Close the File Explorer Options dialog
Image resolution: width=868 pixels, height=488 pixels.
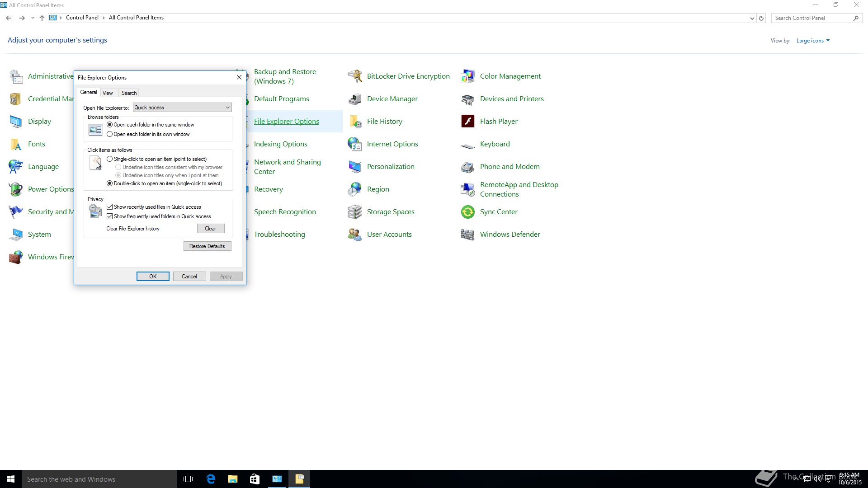click(239, 77)
